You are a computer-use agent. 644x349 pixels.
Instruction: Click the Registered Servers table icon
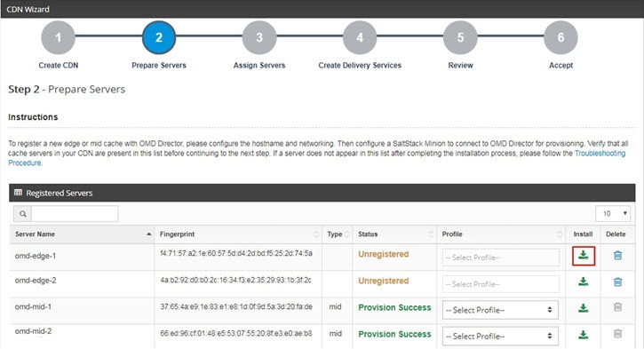click(x=18, y=193)
